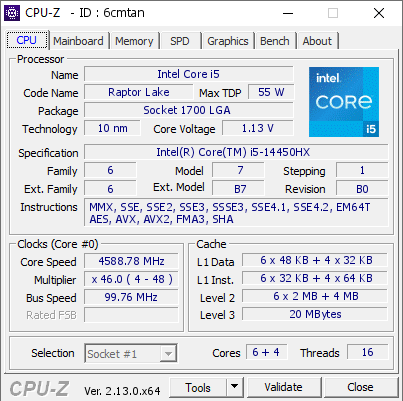Screen dimensions: 403x401
Task: Click the Level 3 value 20 MBytes
Action: pyautogui.click(x=315, y=314)
